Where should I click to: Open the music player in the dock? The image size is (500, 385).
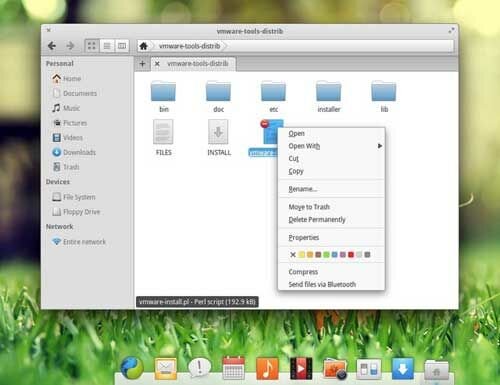coord(267,368)
